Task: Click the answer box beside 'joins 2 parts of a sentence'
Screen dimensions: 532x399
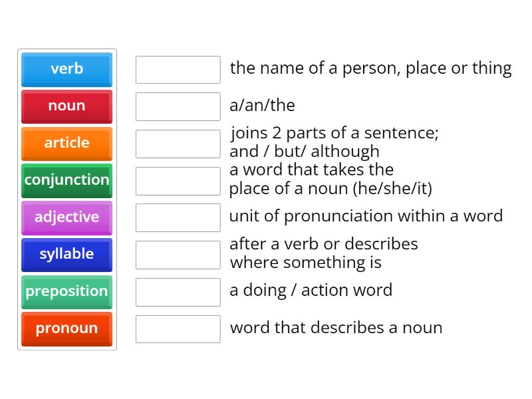Action: click(178, 142)
